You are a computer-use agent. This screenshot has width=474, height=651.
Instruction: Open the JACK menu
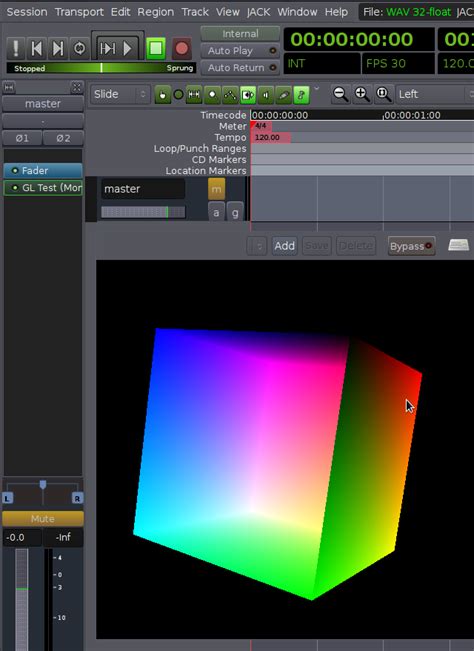tap(258, 12)
